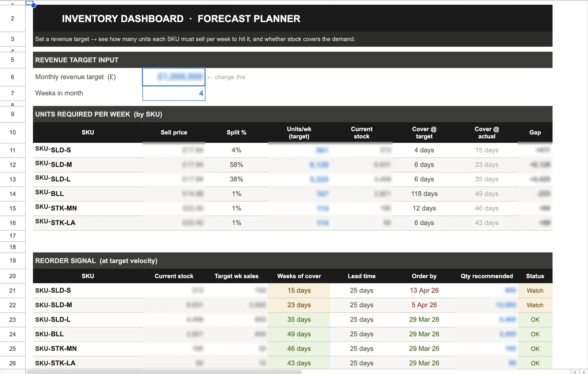
Task: Click the 15 days cover at actual cell
Action: 487,150
